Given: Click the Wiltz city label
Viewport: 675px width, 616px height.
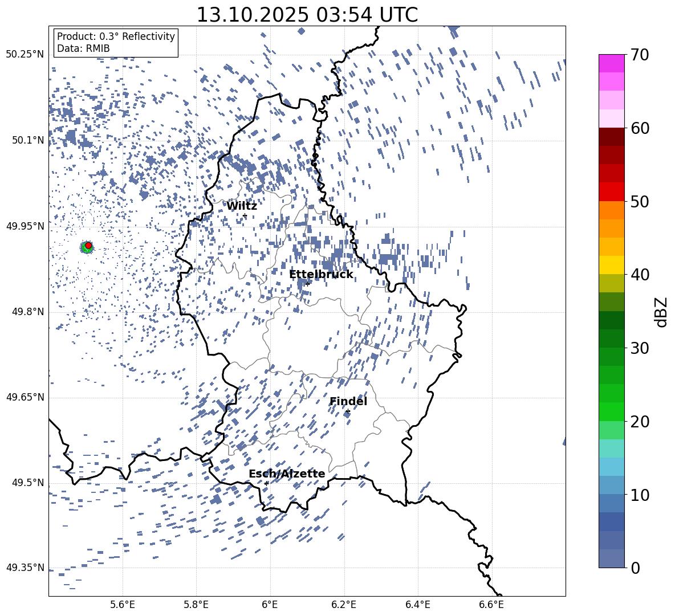Looking at the screenshot, I should [x=242, y=206].
